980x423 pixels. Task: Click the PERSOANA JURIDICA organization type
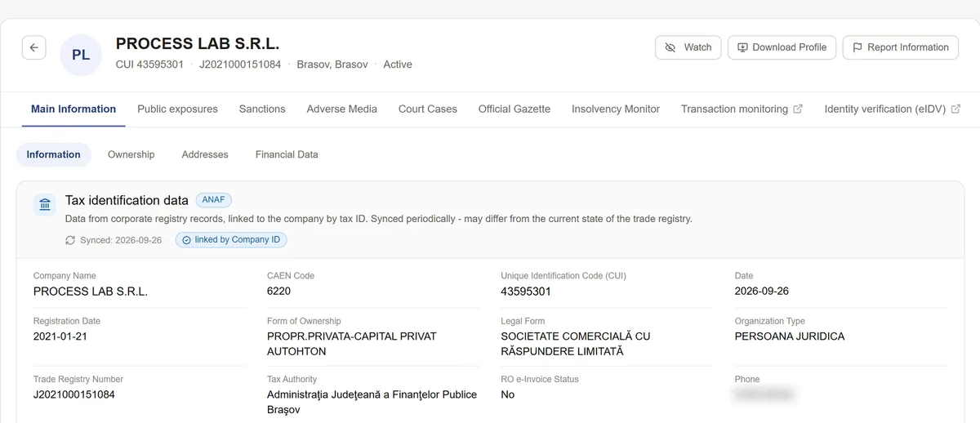790,336
